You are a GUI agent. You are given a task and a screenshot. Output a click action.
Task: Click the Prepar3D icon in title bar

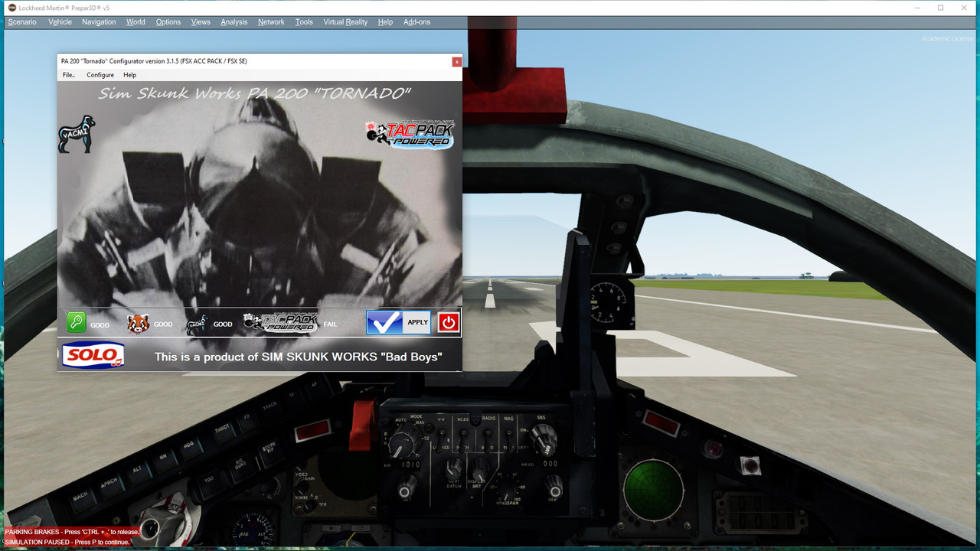click(11, 8)
